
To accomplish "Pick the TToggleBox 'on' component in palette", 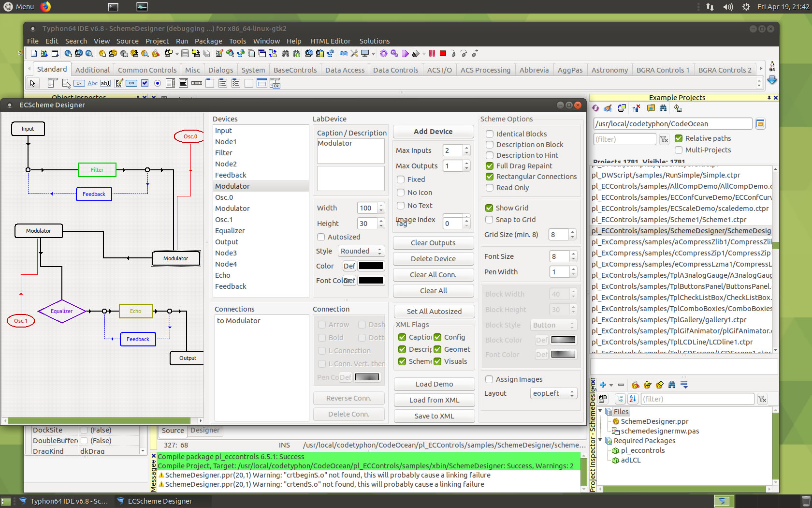I will [x=131, y=83].
